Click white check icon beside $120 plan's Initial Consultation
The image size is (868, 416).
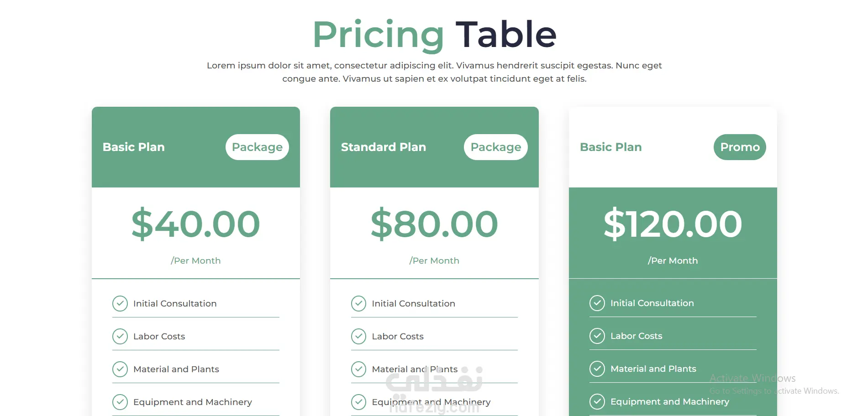(x=597, y=303)
